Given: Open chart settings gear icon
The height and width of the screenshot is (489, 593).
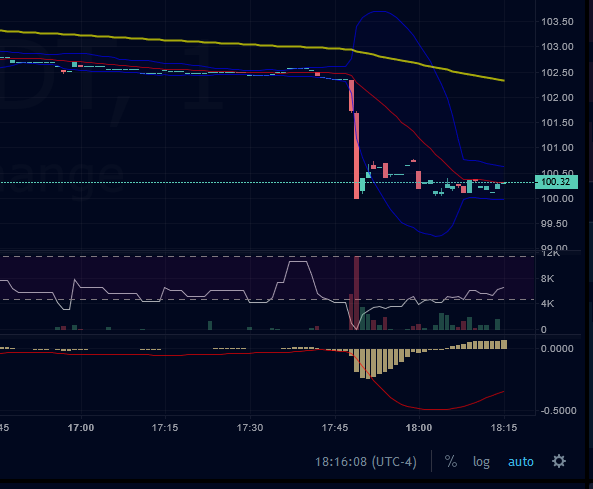Looking at the screenshot, I should 559,461.
